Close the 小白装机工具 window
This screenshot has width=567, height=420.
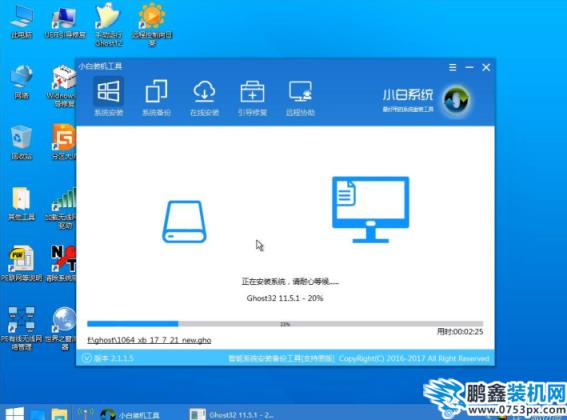486,67
